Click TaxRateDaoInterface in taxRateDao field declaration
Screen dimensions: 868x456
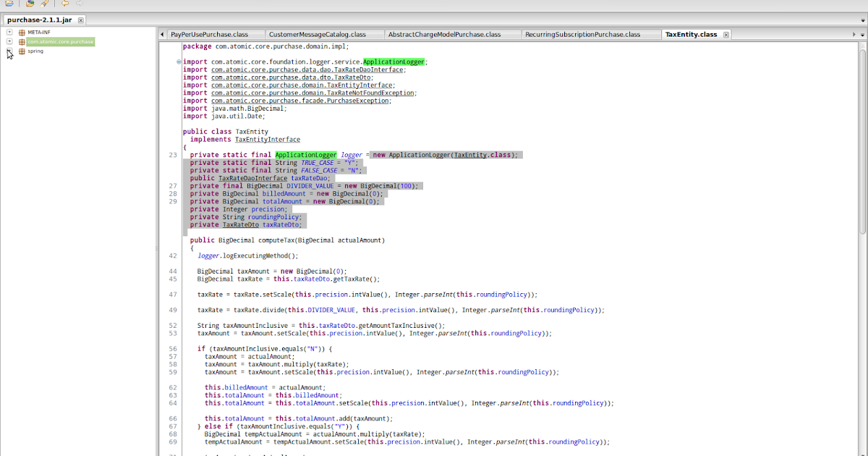click(x=252, y=178)
